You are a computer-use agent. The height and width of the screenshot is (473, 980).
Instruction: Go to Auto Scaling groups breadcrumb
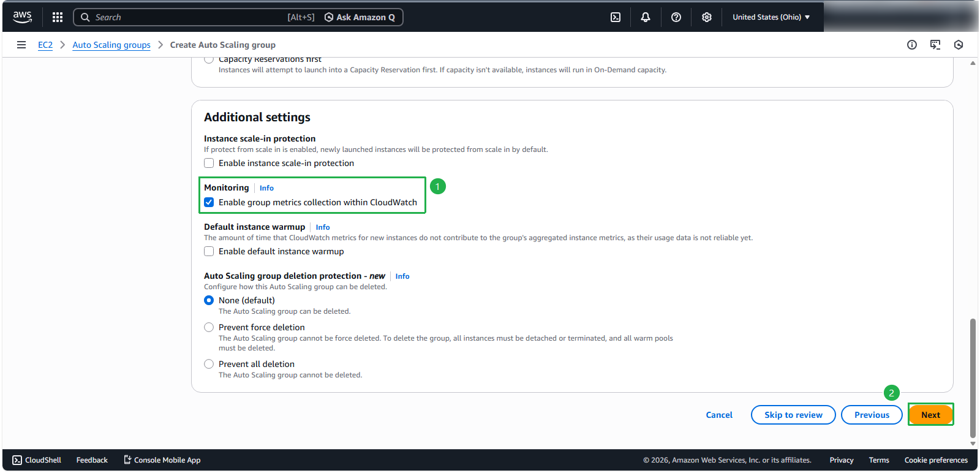click(111, 45)
